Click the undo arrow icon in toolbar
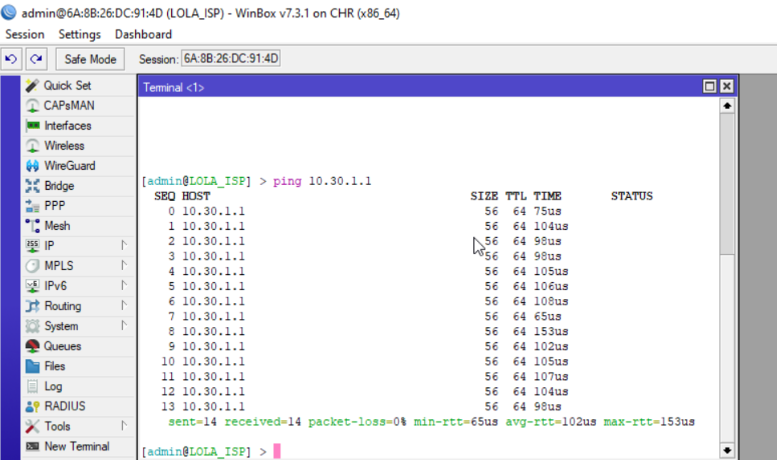Screen dimensions: 777x460 click(12, 59)
